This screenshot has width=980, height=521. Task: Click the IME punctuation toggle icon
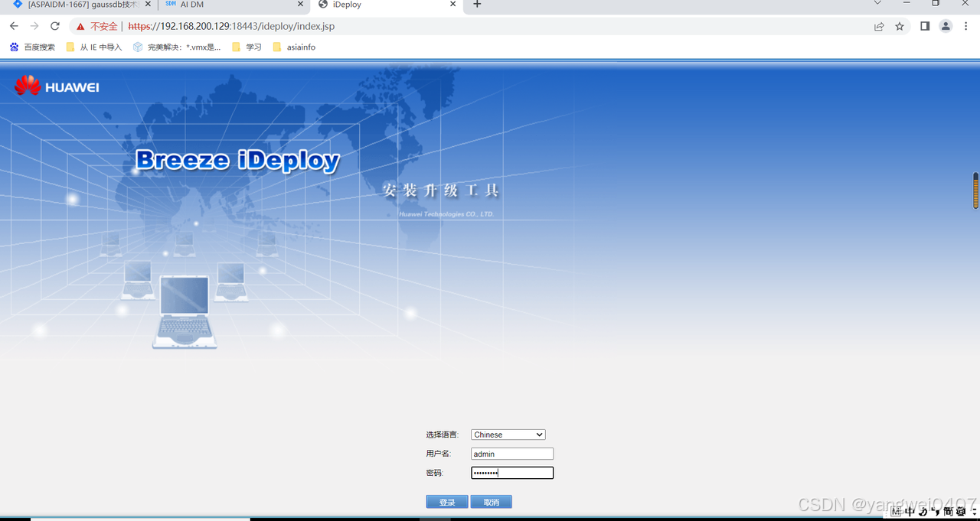tap(936, 511)
